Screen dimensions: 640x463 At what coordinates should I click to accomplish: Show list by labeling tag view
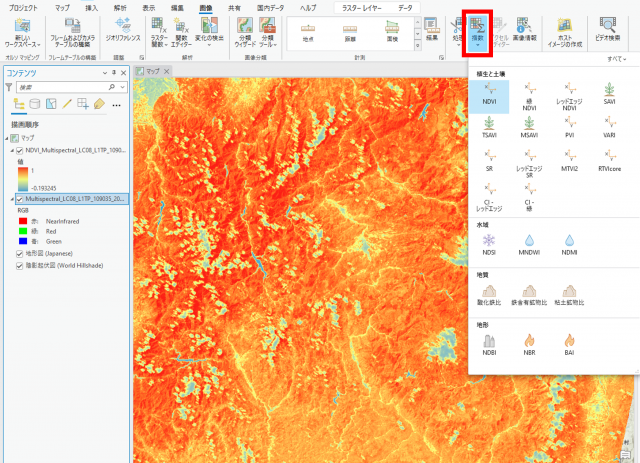click(x=99, y=104)
